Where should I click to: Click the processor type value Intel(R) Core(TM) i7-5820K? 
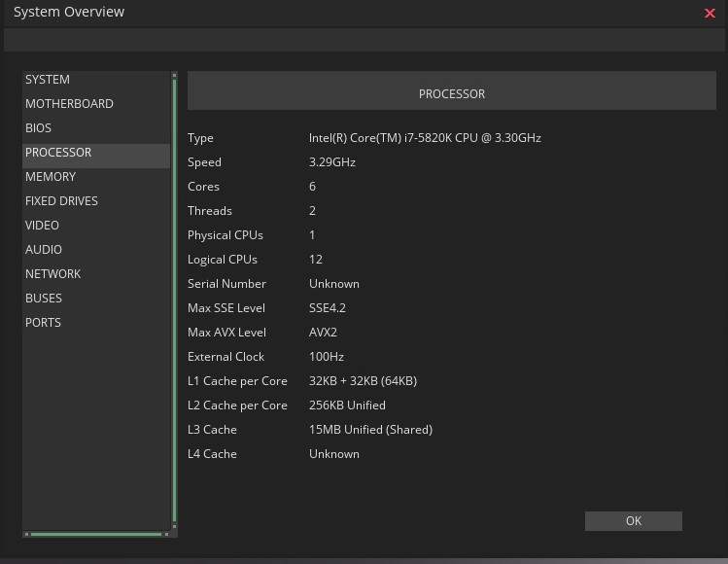click(425, 138)
